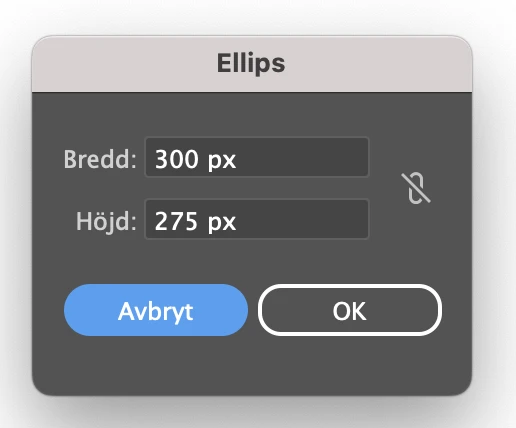The image size is (516, 428).
Task: Click the broken chain link icon
Action: tap(416, 188)
